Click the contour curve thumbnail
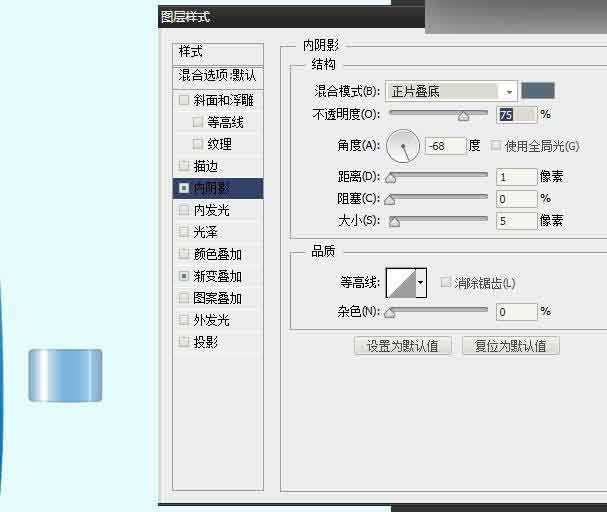 click(401, 283)
